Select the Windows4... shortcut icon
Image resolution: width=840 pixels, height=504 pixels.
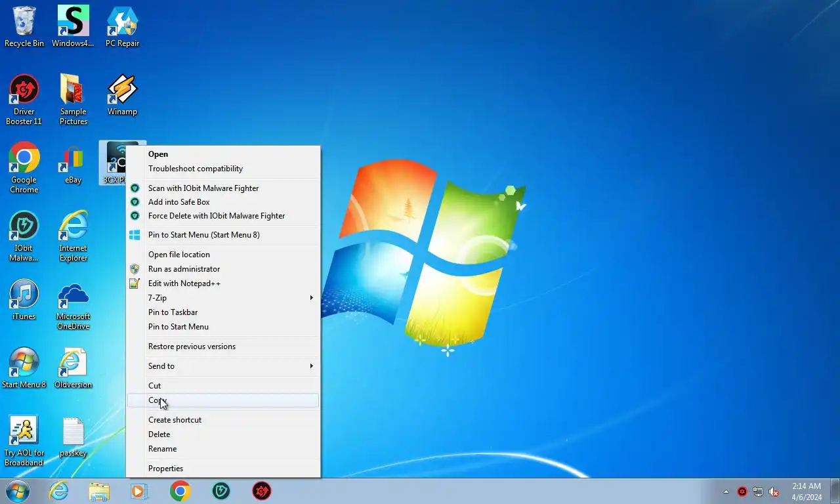[73, 26]
